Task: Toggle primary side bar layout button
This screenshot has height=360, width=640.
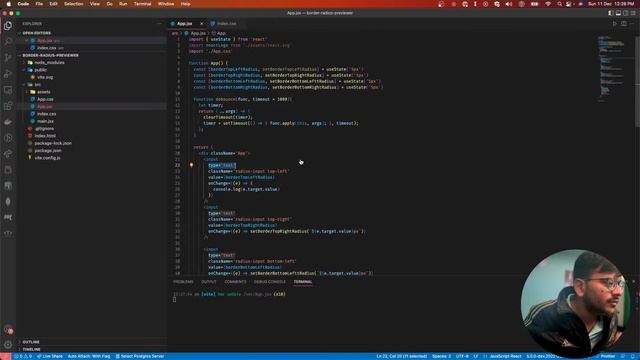Action: coord(611,13)
